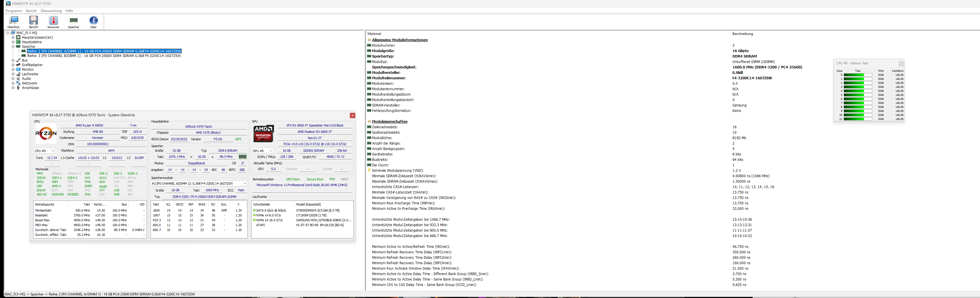The image size is (980, 298).
Task: Click the 1600 XMP memory timing row
Action: tap(199, 210)
